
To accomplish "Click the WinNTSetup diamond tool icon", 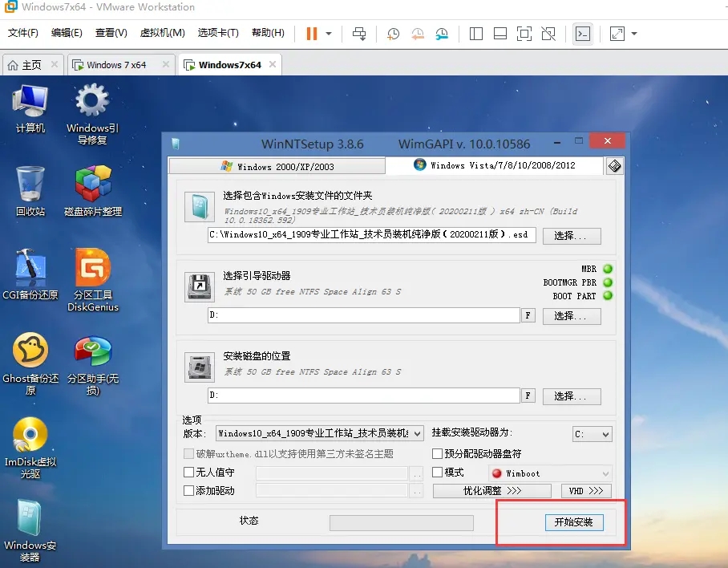I will (614, 166).
